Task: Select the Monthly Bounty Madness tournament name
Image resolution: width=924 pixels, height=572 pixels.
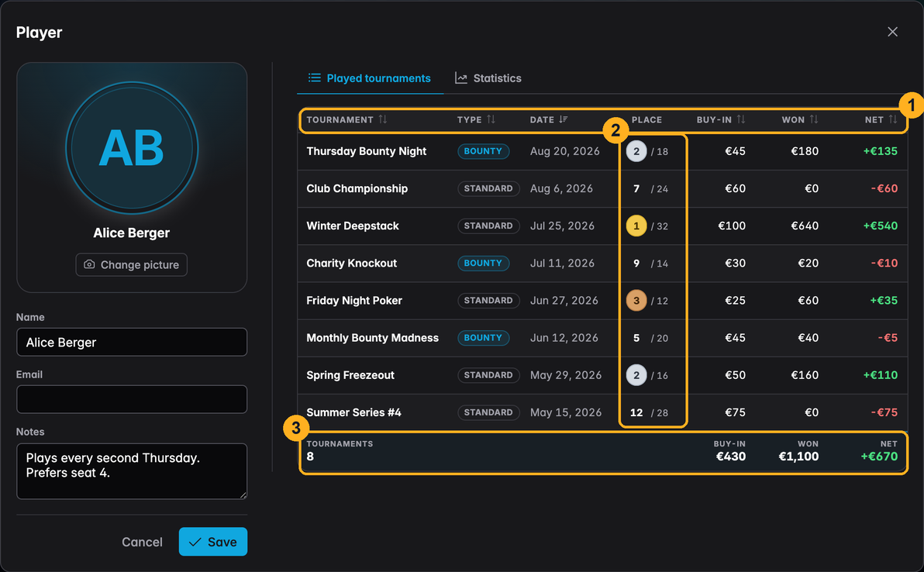Action: (372, 338)
